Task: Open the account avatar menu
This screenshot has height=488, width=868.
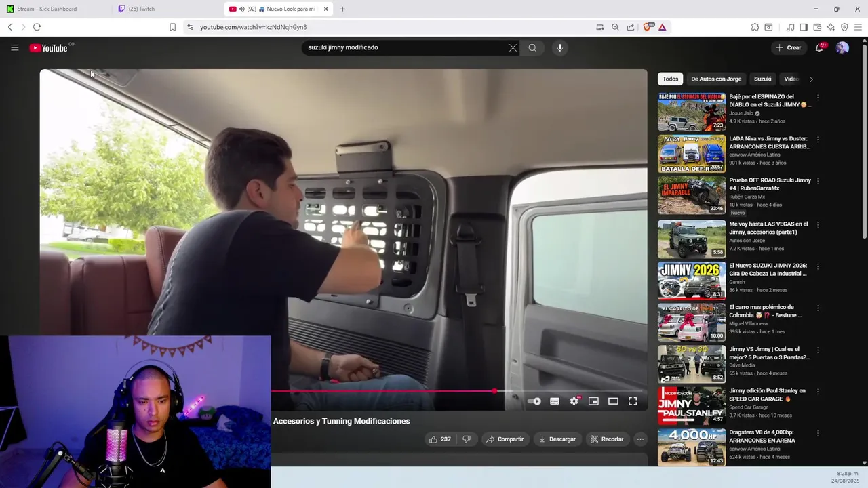Action: (842, 47)
